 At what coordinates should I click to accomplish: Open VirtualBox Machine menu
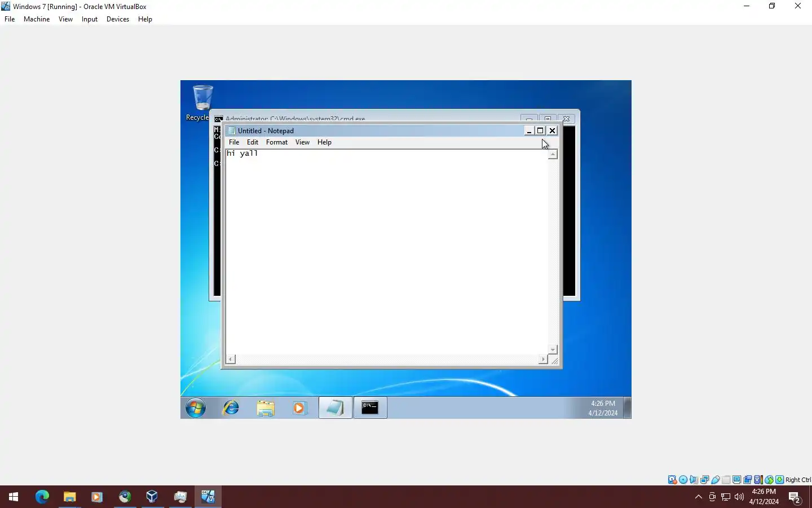coord(37,19)
